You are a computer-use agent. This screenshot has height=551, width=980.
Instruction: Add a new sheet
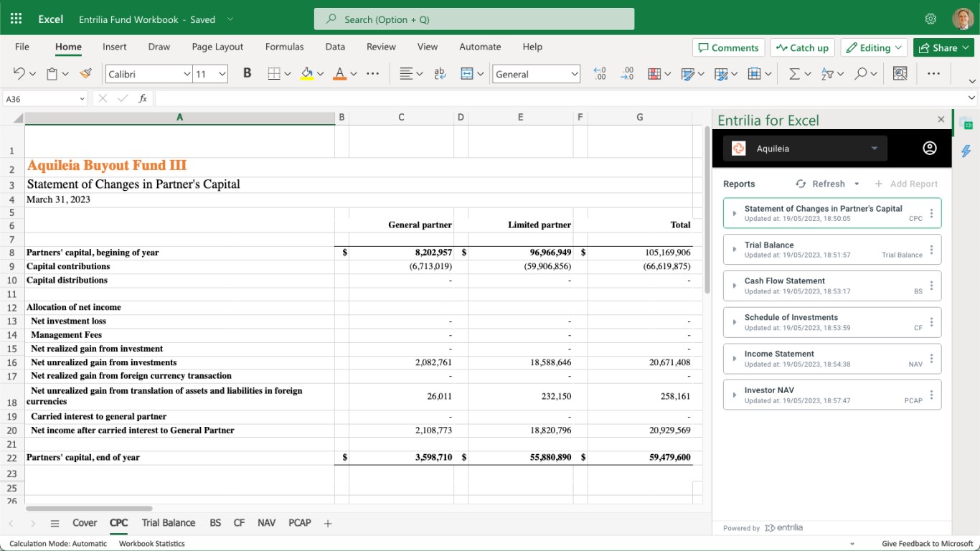click(x=328, y=524)
